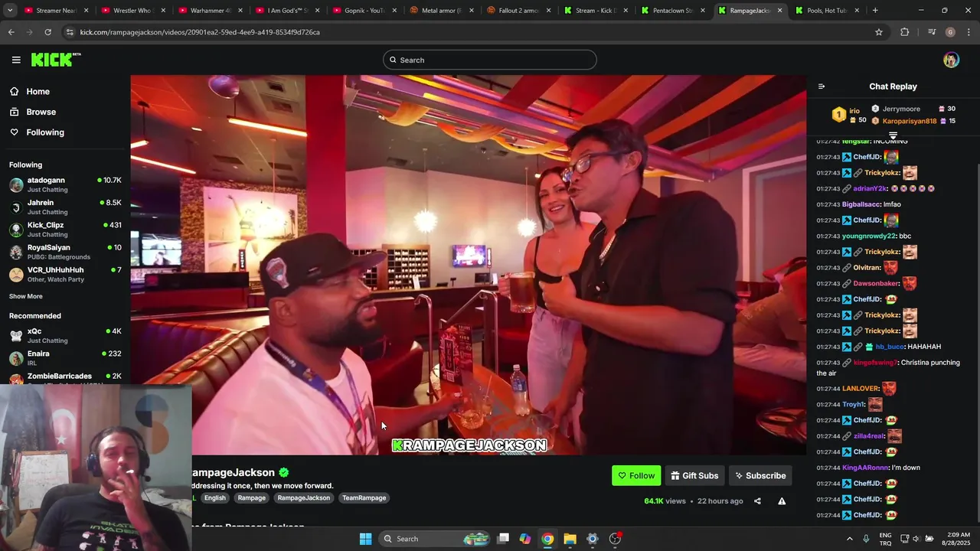Open Jerrymoore's profile in gifter leaderboard
This screenshot has width=980, height=551.
tap(901, 109)
